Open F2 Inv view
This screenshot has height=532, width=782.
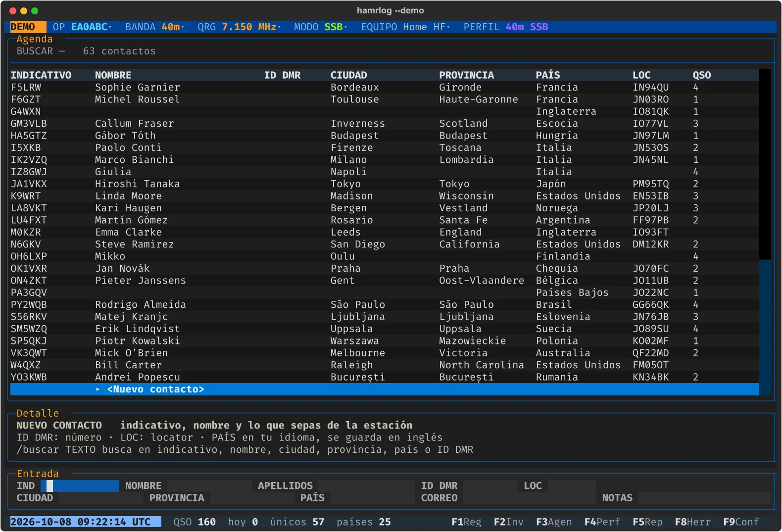[508, 522]
